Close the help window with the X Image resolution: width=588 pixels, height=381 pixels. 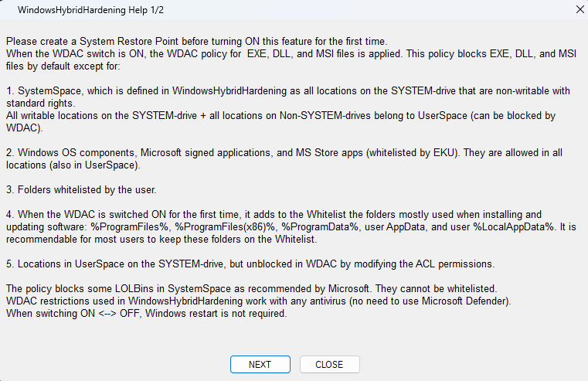[x=580, y=9]
